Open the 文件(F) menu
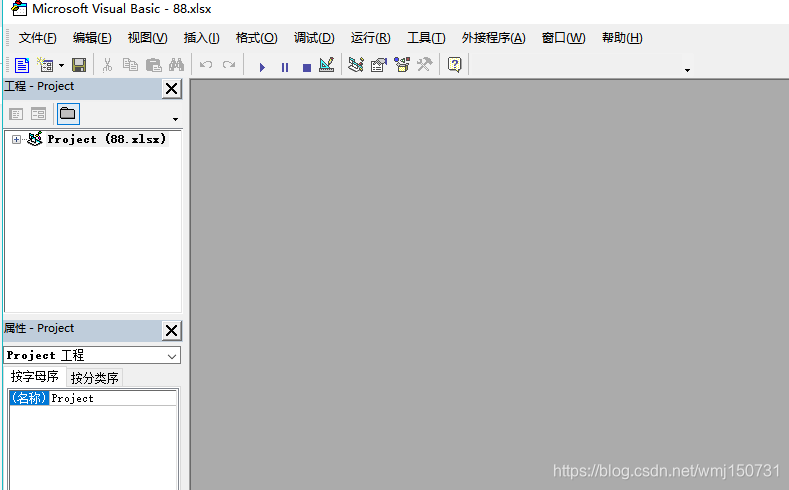789x490 pixels. click(38, 38)
